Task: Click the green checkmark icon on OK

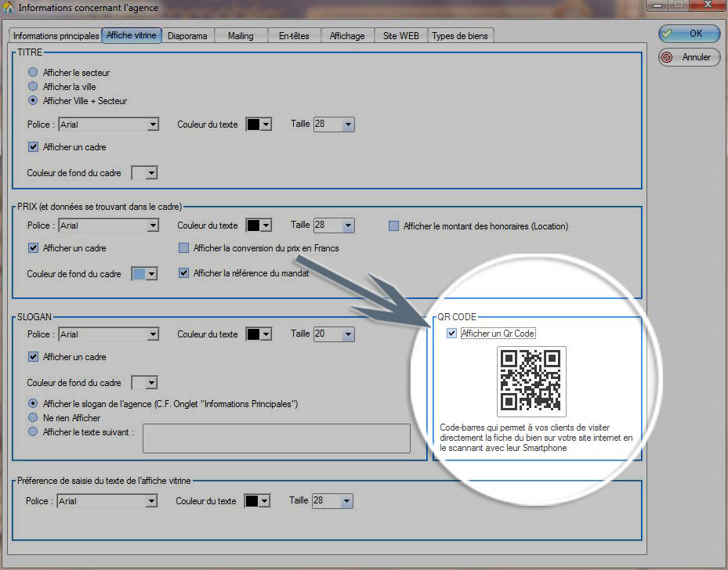Action: tap(667, 34)
